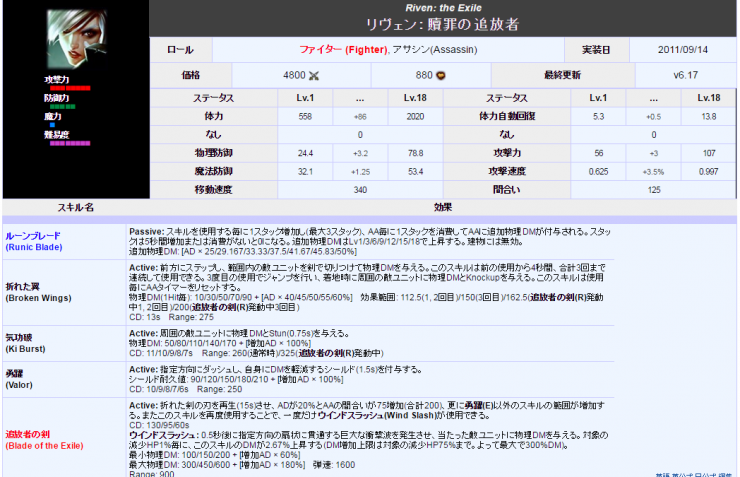Select the リヴェン: 贖罪の追放者 heading
This screenshot has width=740, height=477.
[x=443, y=24]
